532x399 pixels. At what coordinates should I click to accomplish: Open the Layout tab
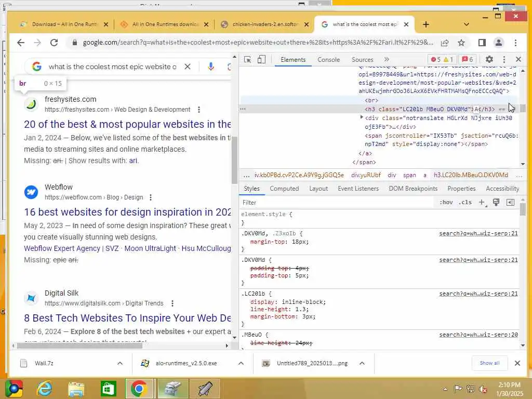click(318, 189)
